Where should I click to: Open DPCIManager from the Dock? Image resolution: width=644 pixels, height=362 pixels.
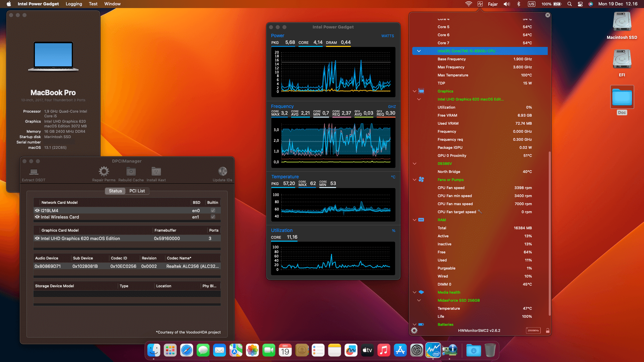coord(450,350)
